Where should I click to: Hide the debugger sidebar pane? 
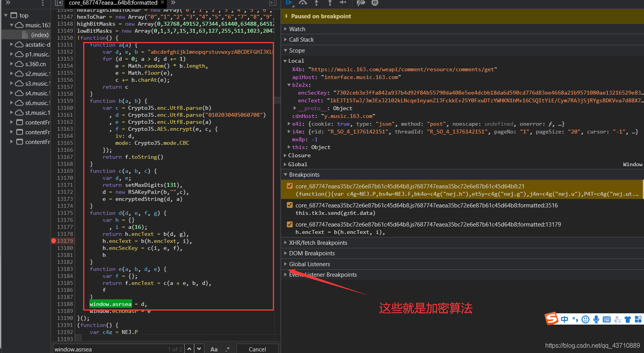click(273, 3)
